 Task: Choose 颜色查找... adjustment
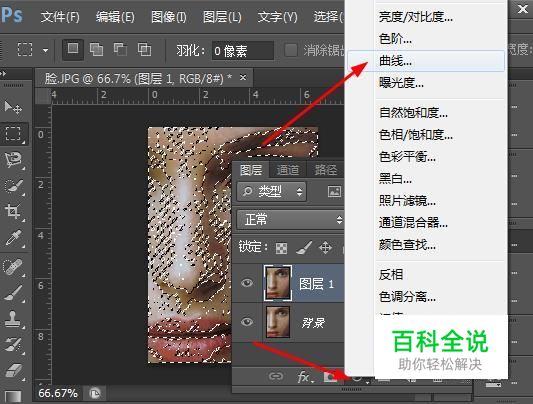pos(407,244)
